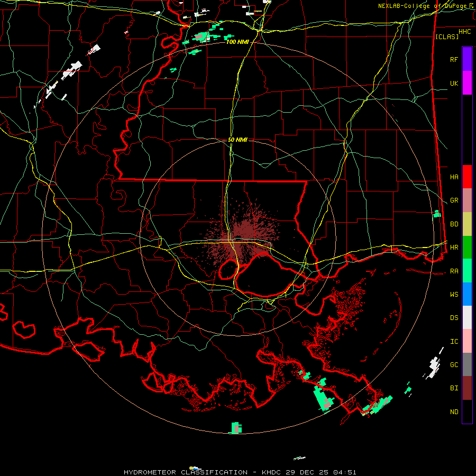This screenshot has height=476, width=476.
Task: Click the GC gray legend color
Action: pyautogui.click(x=467, y=364)
